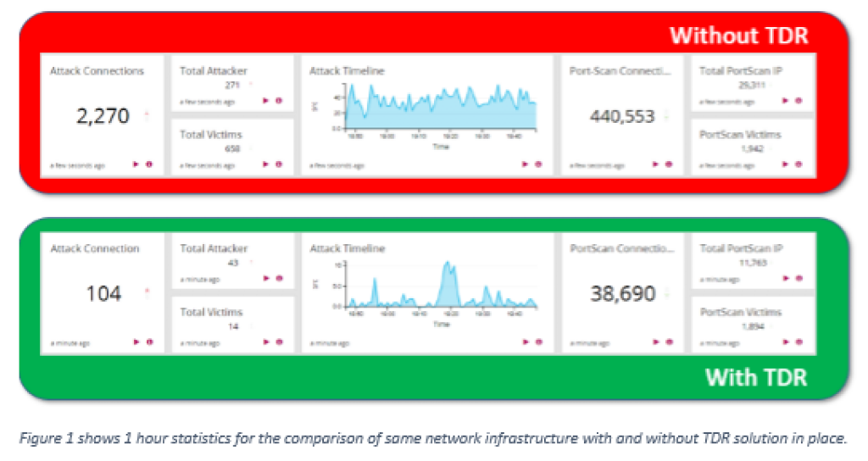Click the 440,553 port-scan connections value
868x461 pixels.
pyautogui.click(x=622, y=116)
